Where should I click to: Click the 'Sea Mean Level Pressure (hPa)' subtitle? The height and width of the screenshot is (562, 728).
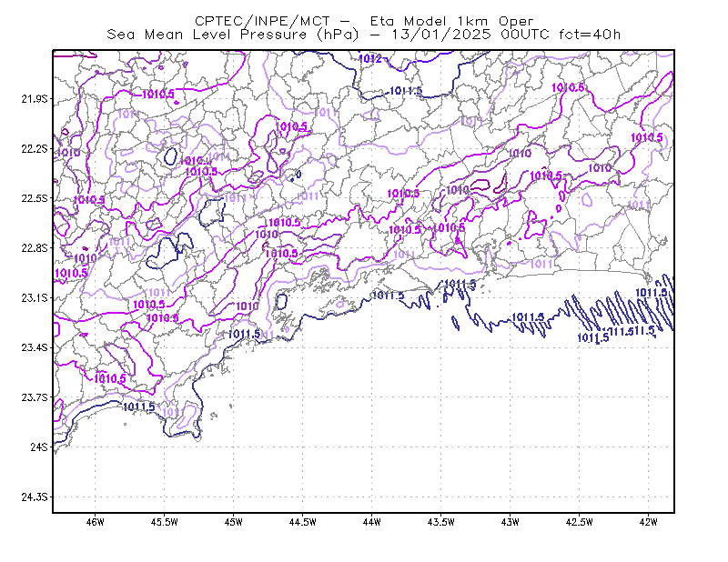[x=233, y=35]
